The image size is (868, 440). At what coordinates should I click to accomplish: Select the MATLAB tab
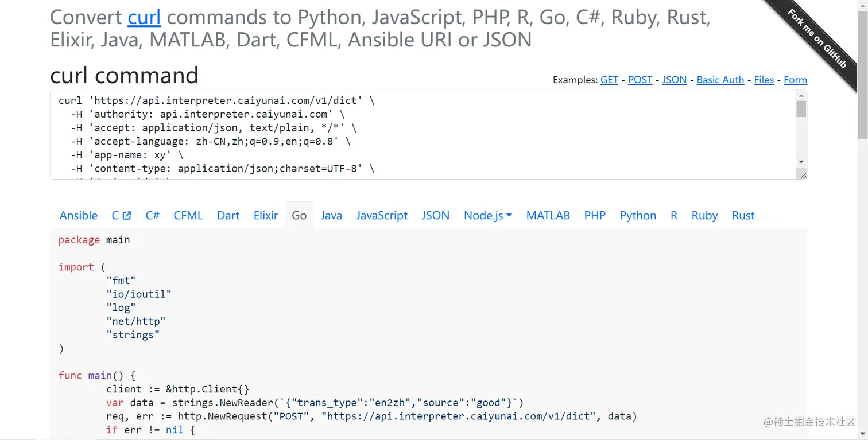tap(548, 216)
